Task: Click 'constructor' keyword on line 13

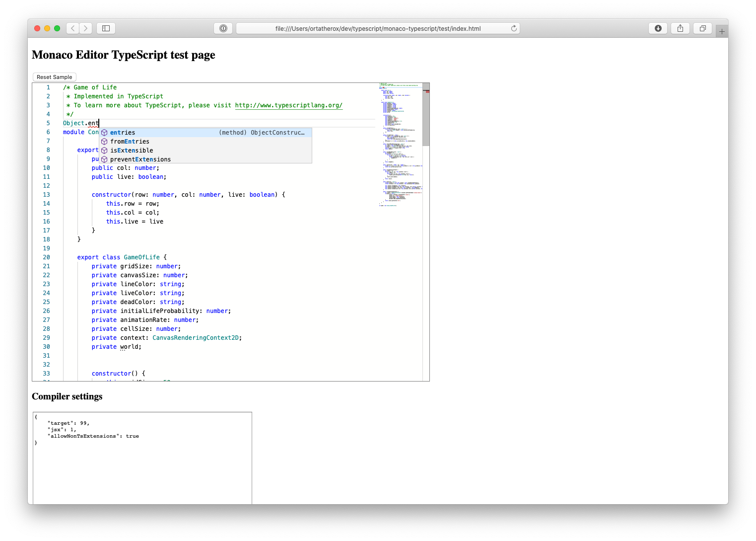Action: pyautogui.click(x=111, y=195)
